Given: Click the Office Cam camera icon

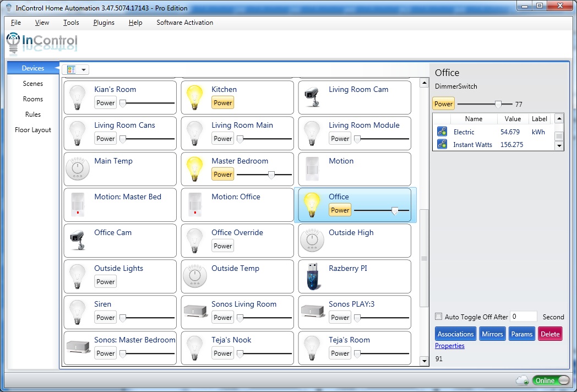Looking at the screenshot, I should [77, 241].
